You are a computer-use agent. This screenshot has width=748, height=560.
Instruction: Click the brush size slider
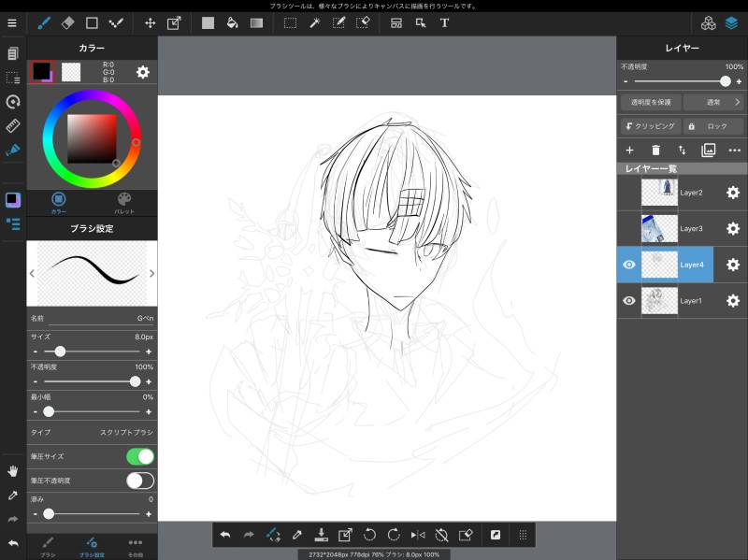[92, 352]
